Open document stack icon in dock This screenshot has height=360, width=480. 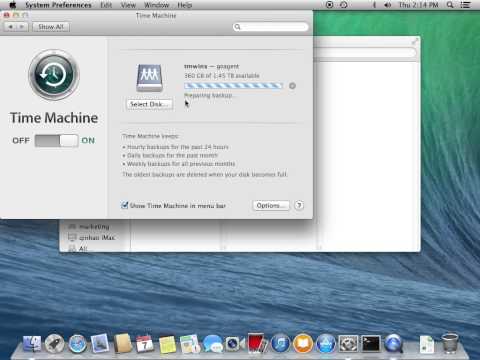click(x=427, y=344)
